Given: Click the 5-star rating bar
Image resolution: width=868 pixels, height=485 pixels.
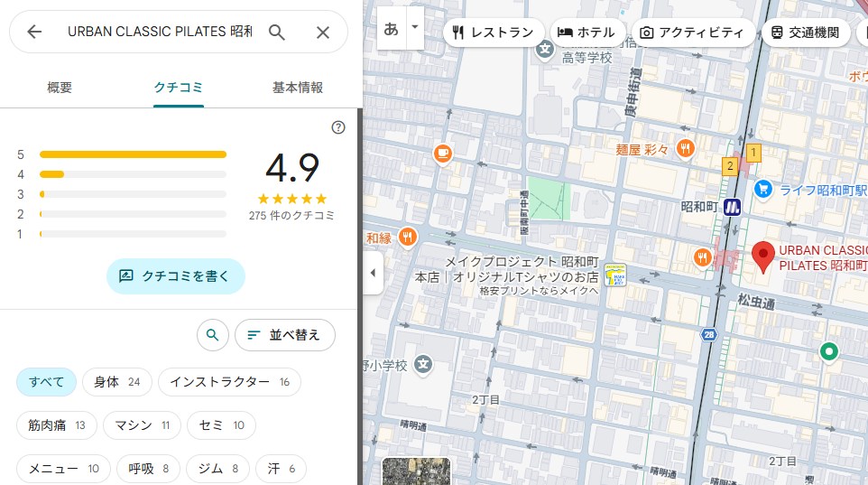Looking at the screenshot, I should click(133, 154).
